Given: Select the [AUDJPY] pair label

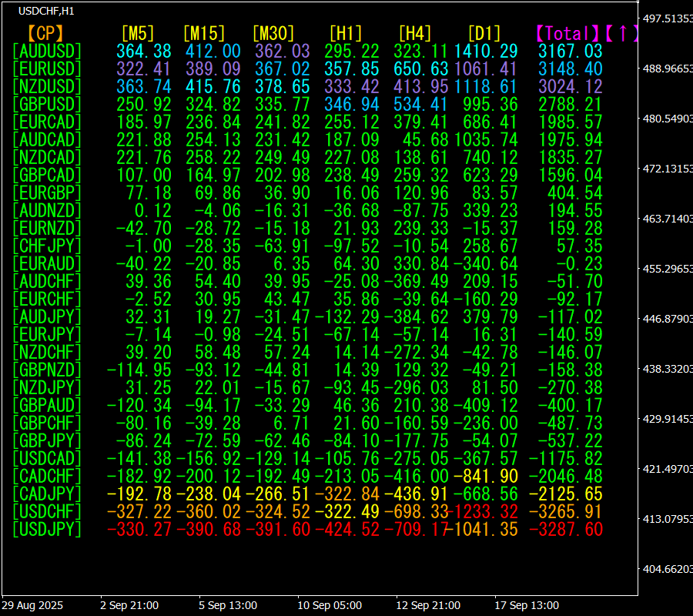Looking at the screenshot, I should pos(47,316).
